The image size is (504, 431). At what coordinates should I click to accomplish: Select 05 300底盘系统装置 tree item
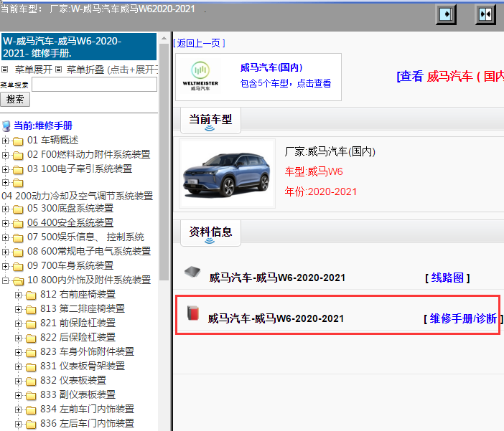[x=70, y=209]
